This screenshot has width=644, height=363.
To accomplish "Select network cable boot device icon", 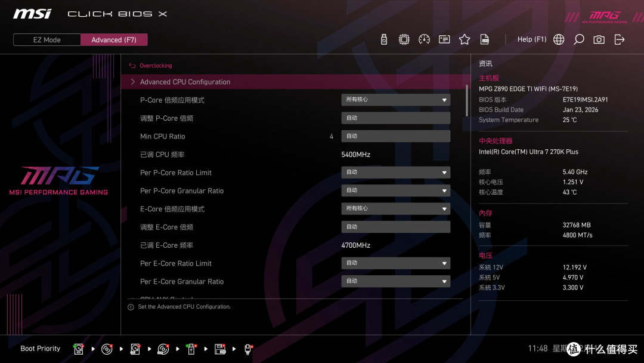I will click(x=248, y=349).
